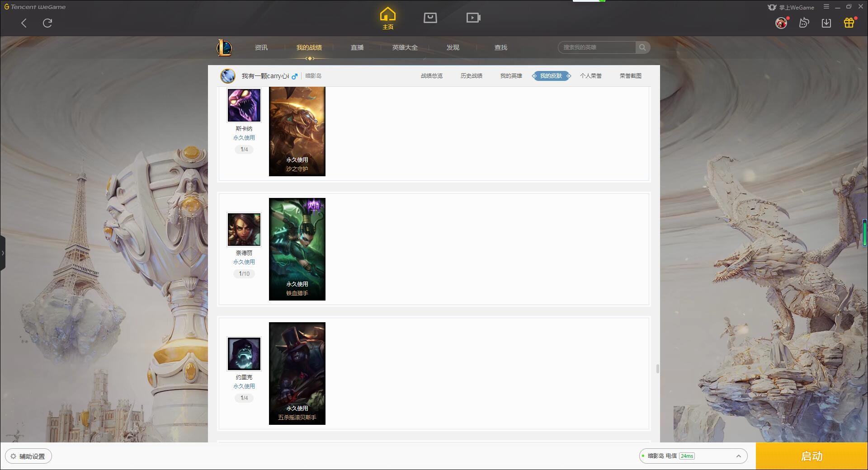Switch to 发现 tab
This screenshot has width=868, height=470.
pyautogui.click(x=453, y=47)
